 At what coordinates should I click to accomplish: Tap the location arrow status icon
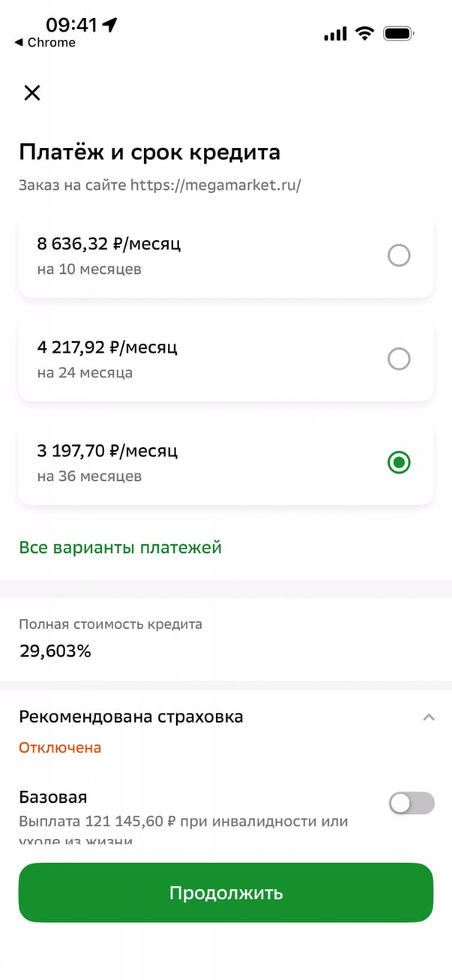coord(110,25)
